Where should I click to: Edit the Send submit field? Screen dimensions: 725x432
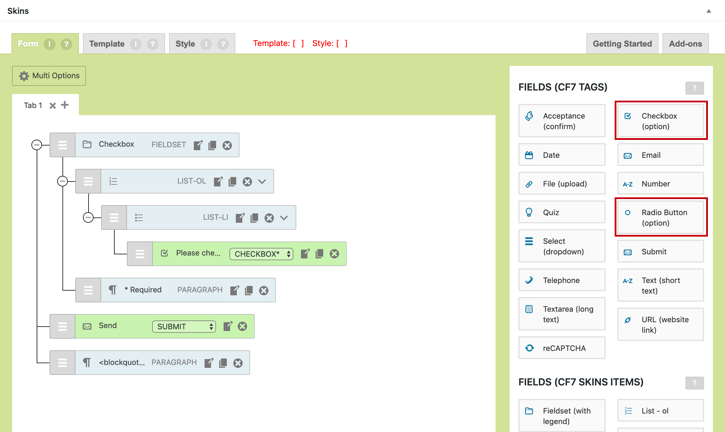point(228,326)
